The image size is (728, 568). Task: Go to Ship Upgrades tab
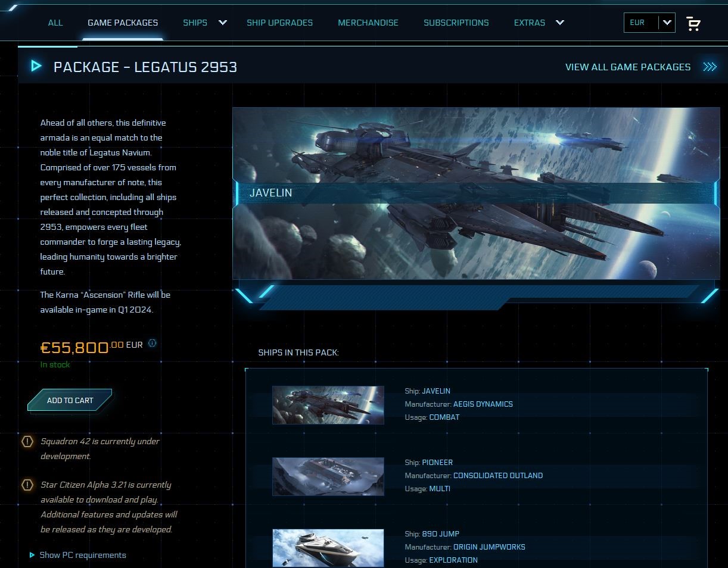pyautogui.click(x=280, y=23)
